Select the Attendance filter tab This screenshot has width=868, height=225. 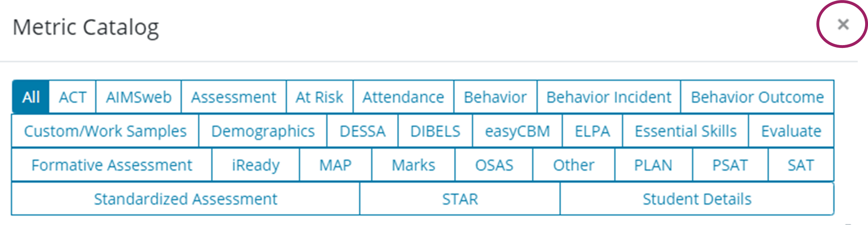pos(403,97)
